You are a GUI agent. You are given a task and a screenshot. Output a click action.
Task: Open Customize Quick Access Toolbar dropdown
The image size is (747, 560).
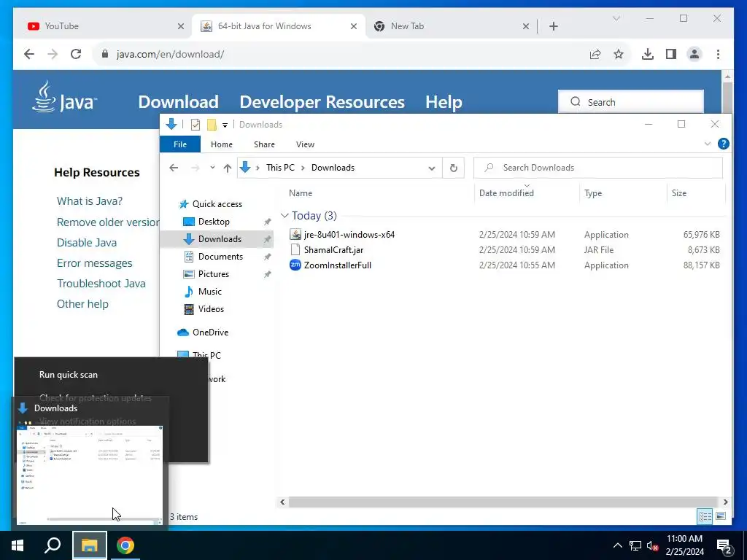pyautogui.click(x=225, y=125)
